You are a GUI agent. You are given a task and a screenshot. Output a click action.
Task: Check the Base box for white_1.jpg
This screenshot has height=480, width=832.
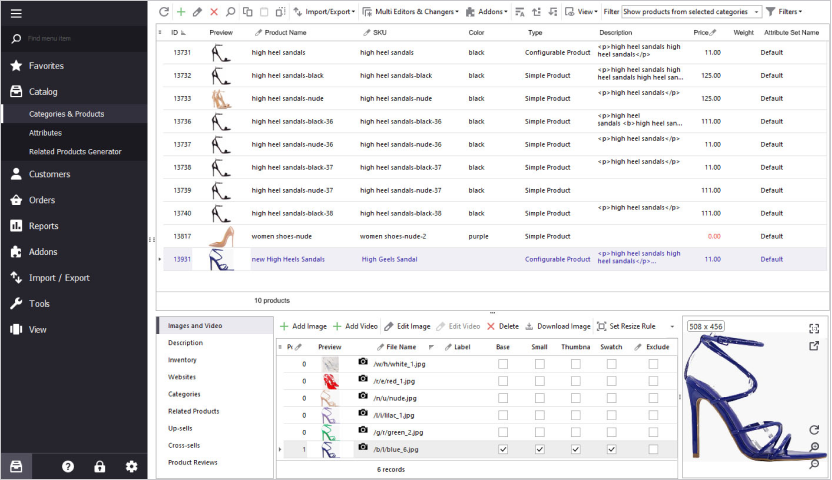tap(502, 364)
